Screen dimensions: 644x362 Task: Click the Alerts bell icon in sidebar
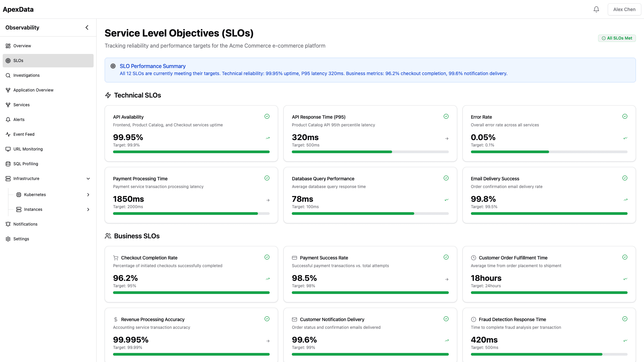8,119
